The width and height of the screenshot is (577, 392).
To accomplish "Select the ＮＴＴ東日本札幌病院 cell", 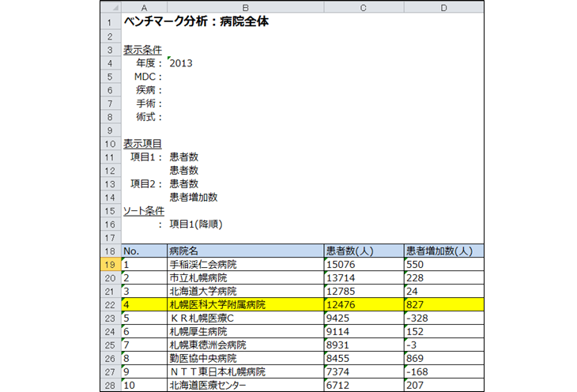I will pos(246,372).
